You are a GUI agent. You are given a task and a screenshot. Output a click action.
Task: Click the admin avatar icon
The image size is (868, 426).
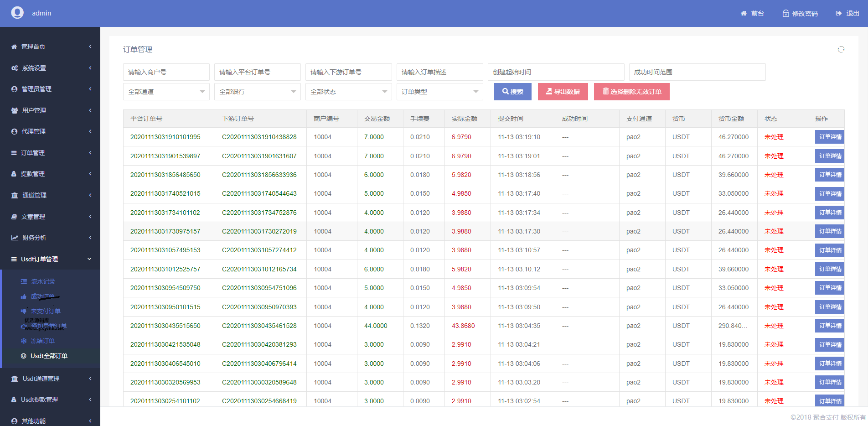pyautogui.click(x=17, y=13)
